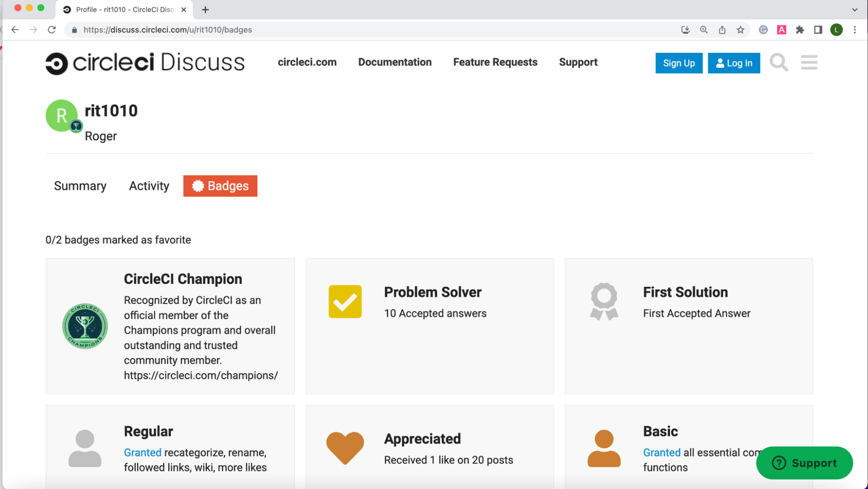Toggle the Grammarly extension icon
Viewport: 868px width, 489px height.
(763, 29)
